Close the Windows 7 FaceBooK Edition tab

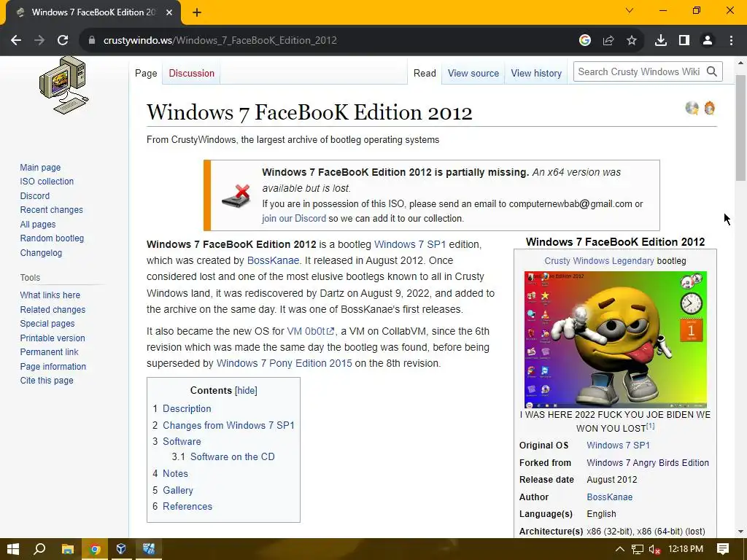point(169,12)
